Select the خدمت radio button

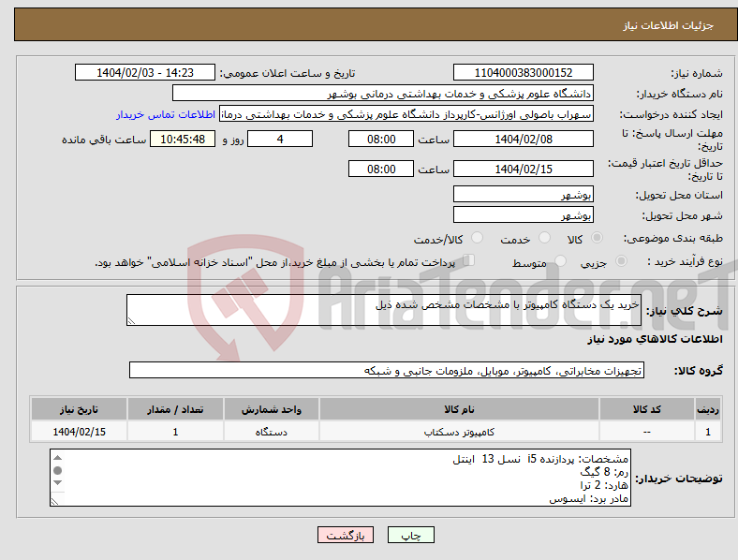coord(544,238)
